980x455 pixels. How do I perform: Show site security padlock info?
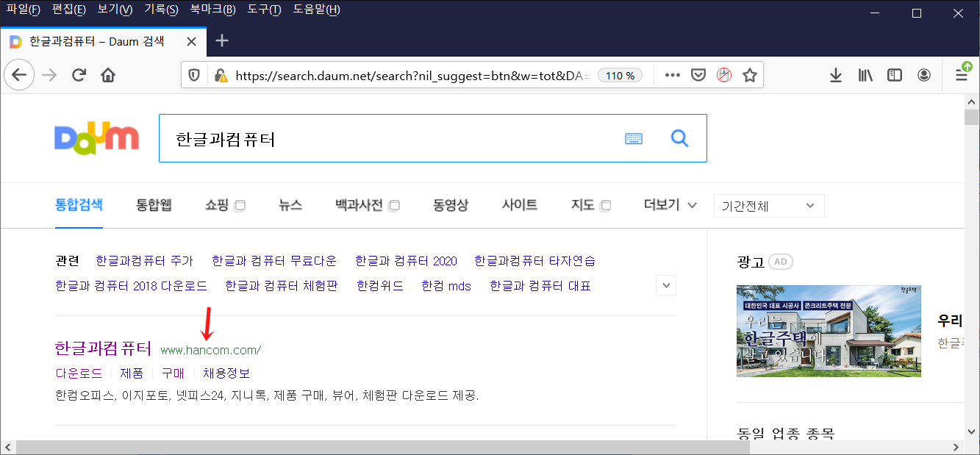coord(220,75)
